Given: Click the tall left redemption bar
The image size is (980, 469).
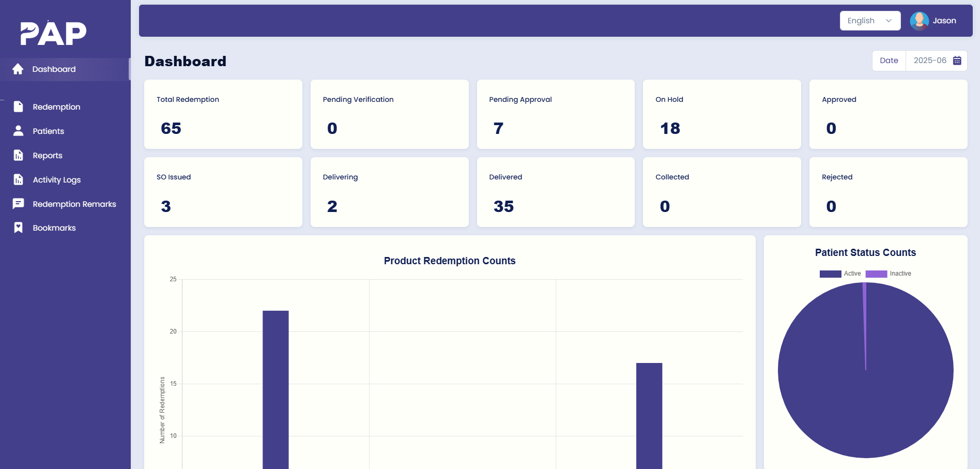Looking at the screenshot, I should [275, 390].
